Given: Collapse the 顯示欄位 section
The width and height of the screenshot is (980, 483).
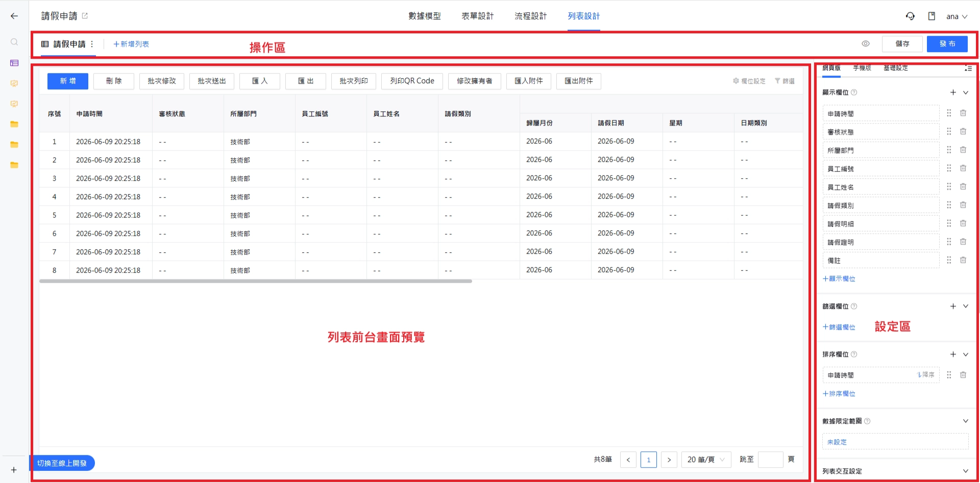Looking at the screenshot, I should point(966,92).
